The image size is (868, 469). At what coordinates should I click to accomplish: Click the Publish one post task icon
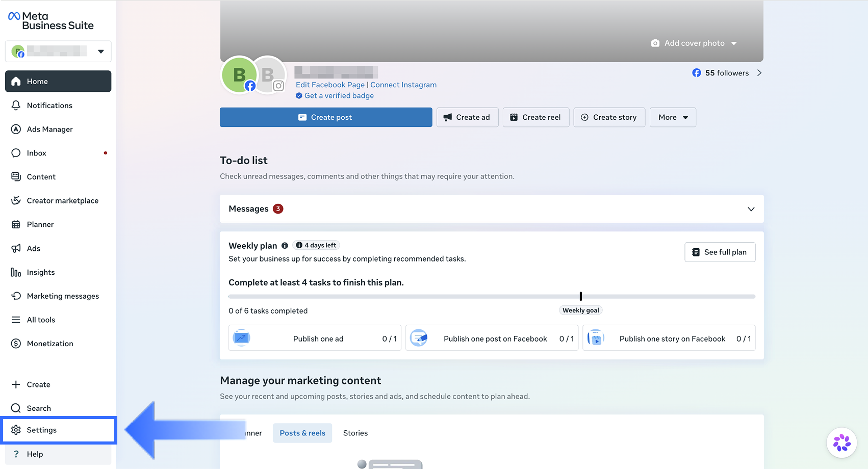pyautogui.click(x=419, y=338)
